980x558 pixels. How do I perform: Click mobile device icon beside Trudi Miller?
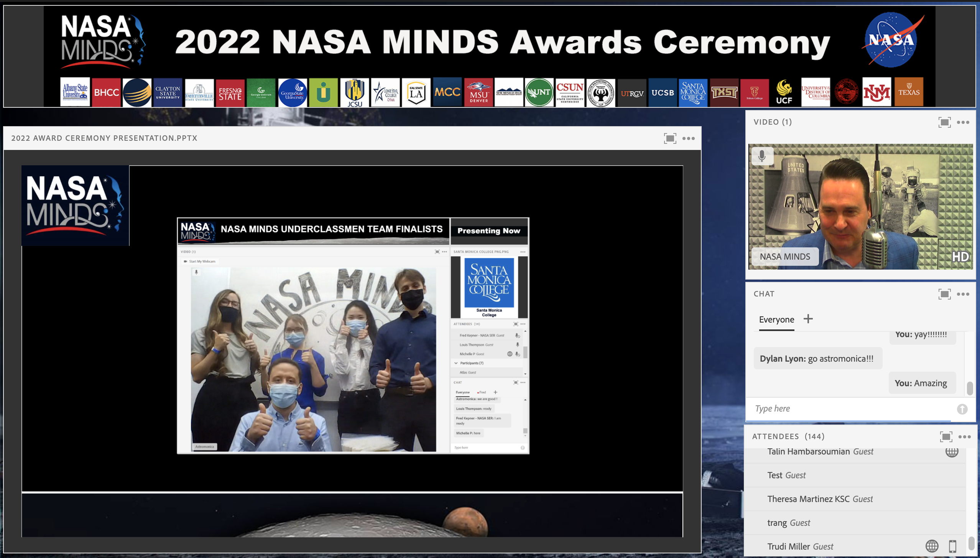952,546
